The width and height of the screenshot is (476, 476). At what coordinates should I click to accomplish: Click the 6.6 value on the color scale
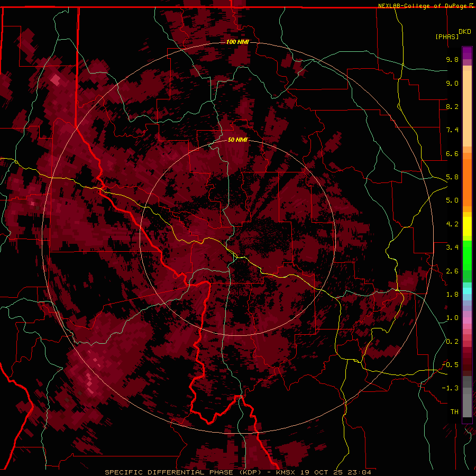click(452, 153)
